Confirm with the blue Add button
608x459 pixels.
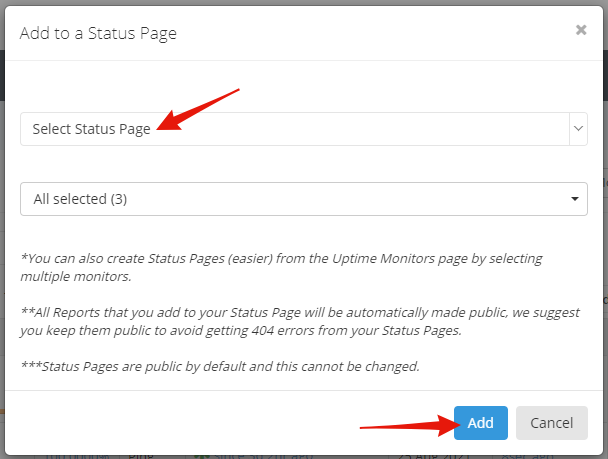click(480, 423)
